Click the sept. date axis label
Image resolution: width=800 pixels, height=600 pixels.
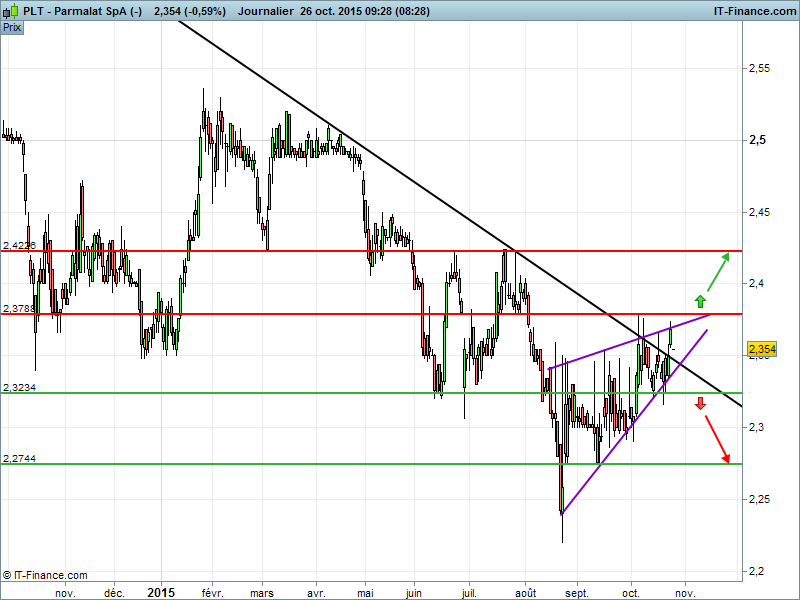click(577, 593)
